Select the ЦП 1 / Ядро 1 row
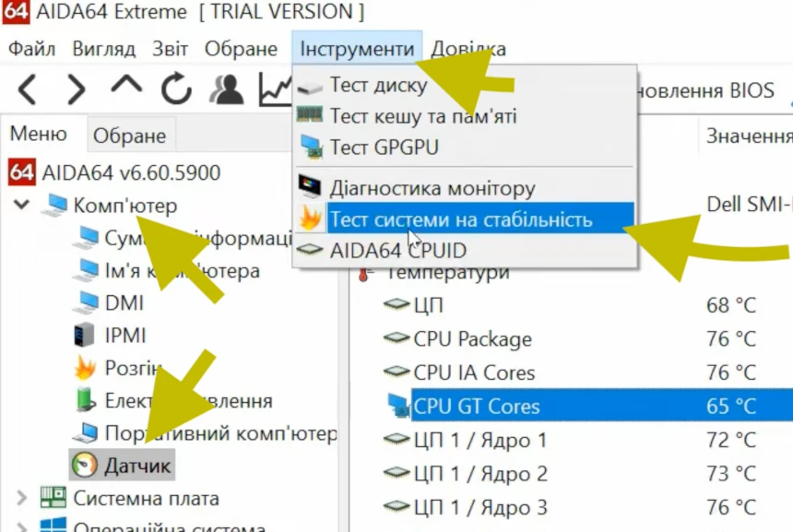Viewport: 793px width, 532px height. 572,440
